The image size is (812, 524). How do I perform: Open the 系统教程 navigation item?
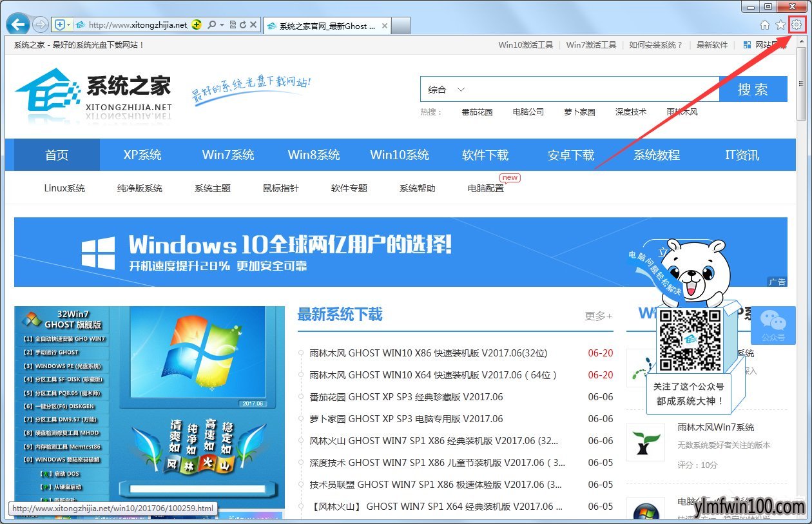click(x=657, y=155)
